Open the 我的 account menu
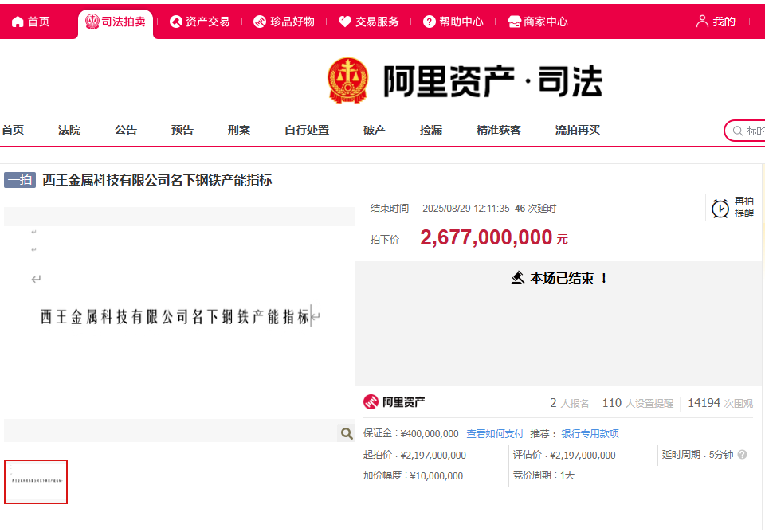Screen dimensions: 765x532 tap(724, 22)
